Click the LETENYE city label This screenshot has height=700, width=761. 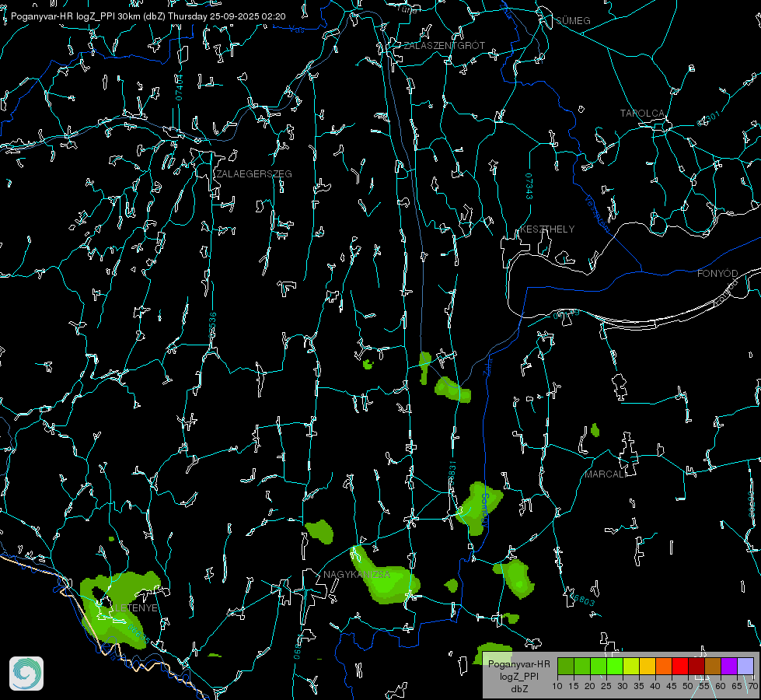(136, 608)
